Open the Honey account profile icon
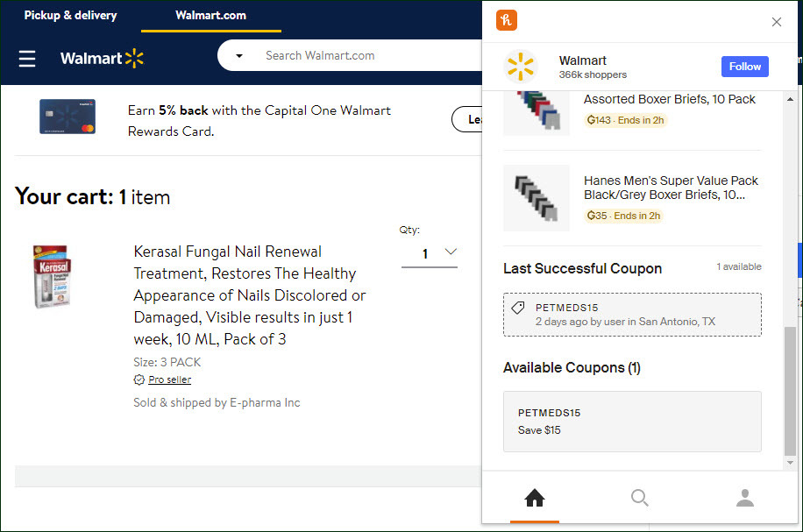The height and width of the screenshot is (532, 803). (x=745, y=498)
